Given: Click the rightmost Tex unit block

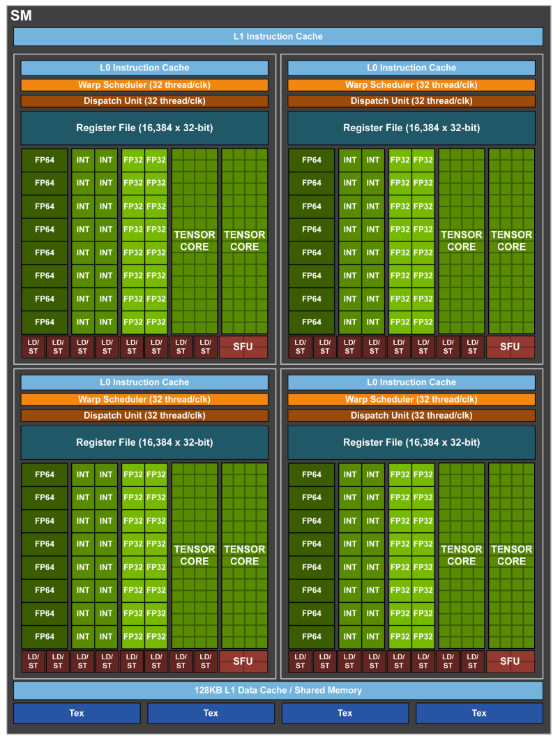Looking at the screenshot, I should (478, 712).
